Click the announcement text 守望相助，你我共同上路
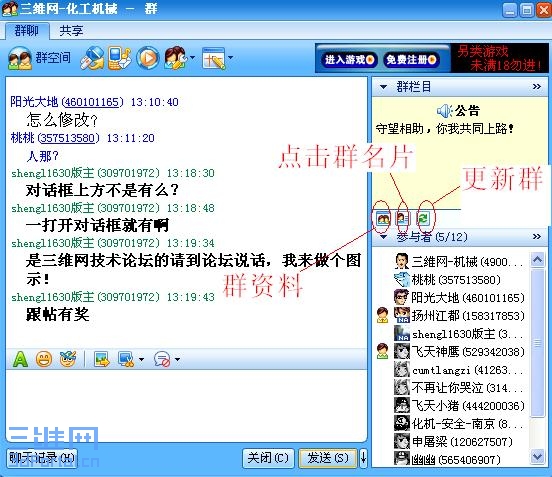Viewport: 552px width, 477px height. 444,129
